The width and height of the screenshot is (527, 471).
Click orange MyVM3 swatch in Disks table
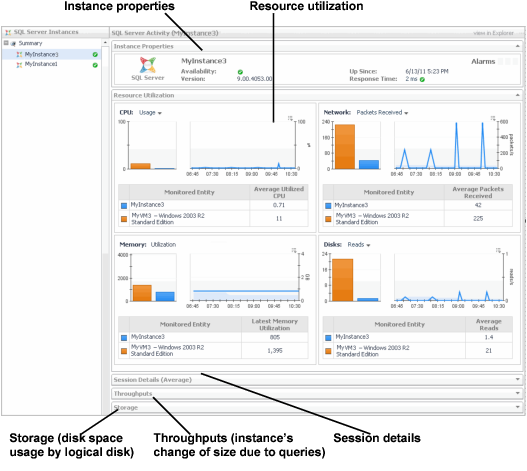(x=328, y=351)
